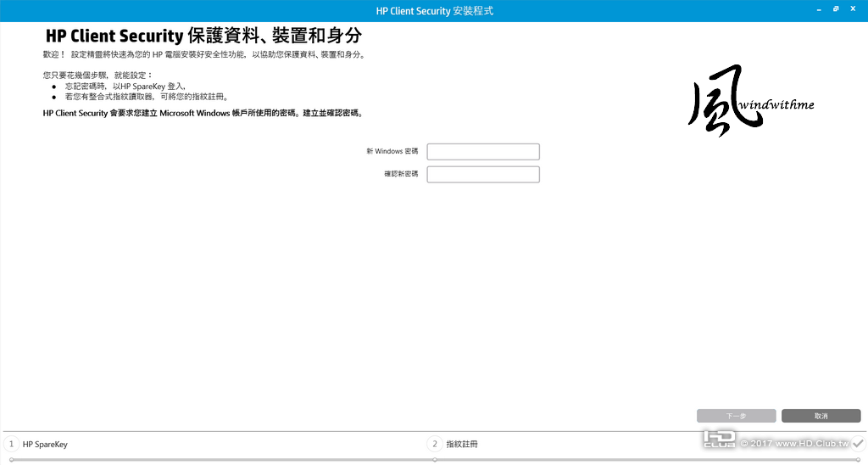Click the window title HP Client Security 安裝程式
Screen dimensions: 868x465
tap(435, 10)
